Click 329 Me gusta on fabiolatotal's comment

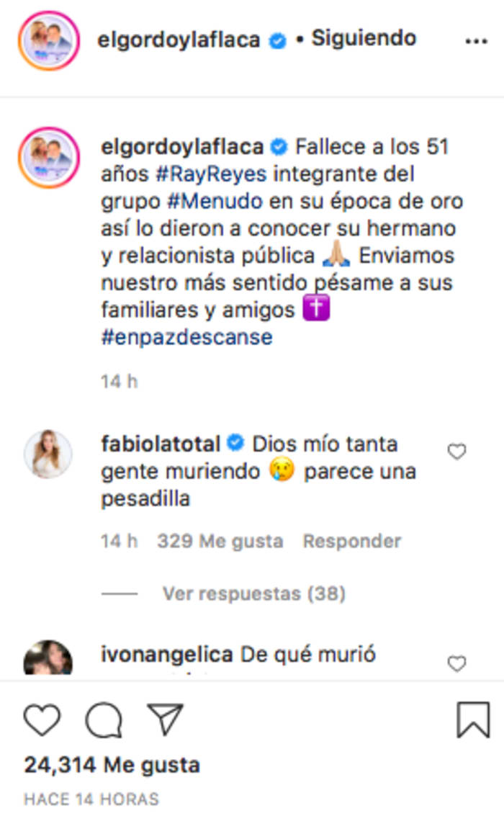tap(220, 541)
